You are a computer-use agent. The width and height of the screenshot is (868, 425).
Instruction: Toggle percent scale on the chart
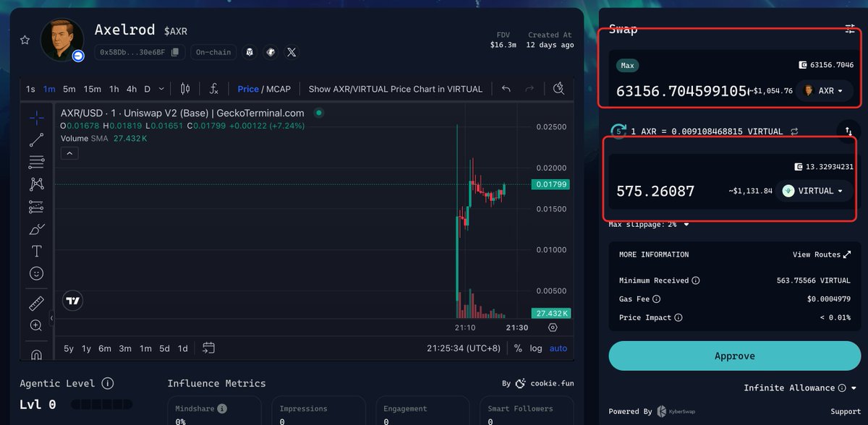pyautogui.click(x=518, y=348)
